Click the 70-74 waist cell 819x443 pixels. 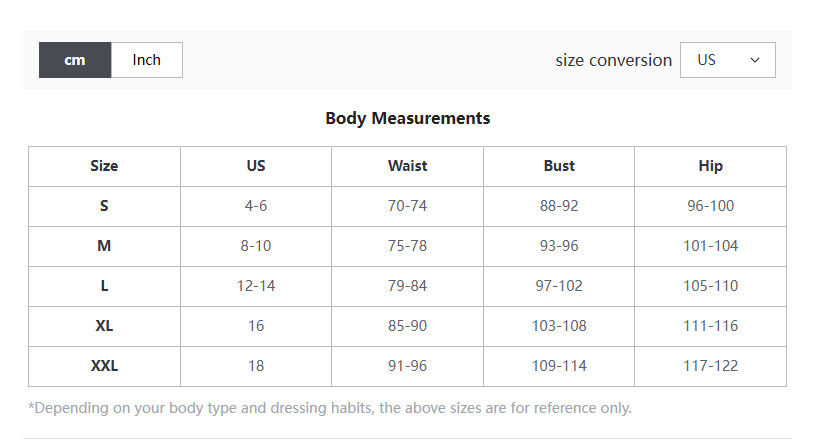click(x=407, y=206)
